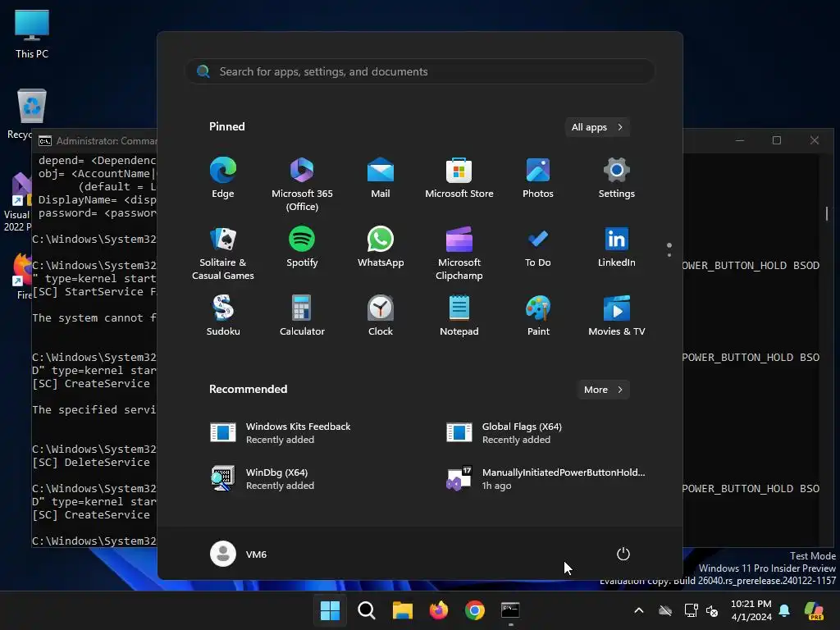Open network status tray icon

[691, 610]
